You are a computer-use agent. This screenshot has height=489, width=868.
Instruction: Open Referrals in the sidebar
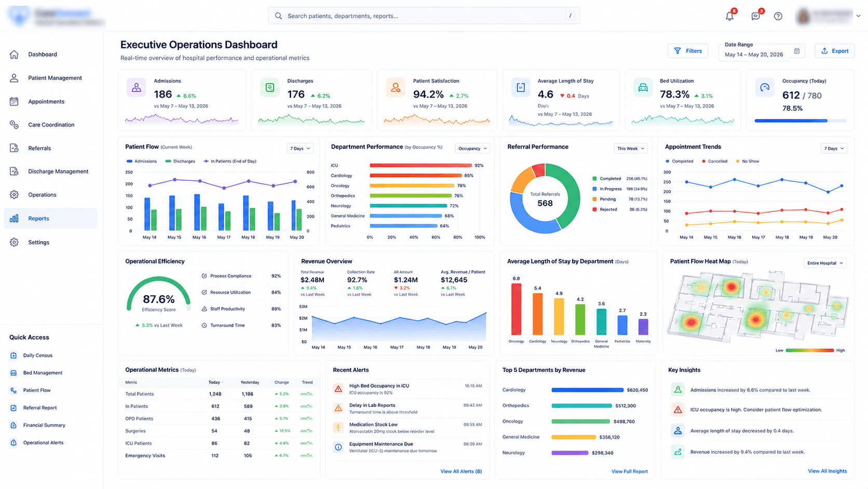click(50, 148)
